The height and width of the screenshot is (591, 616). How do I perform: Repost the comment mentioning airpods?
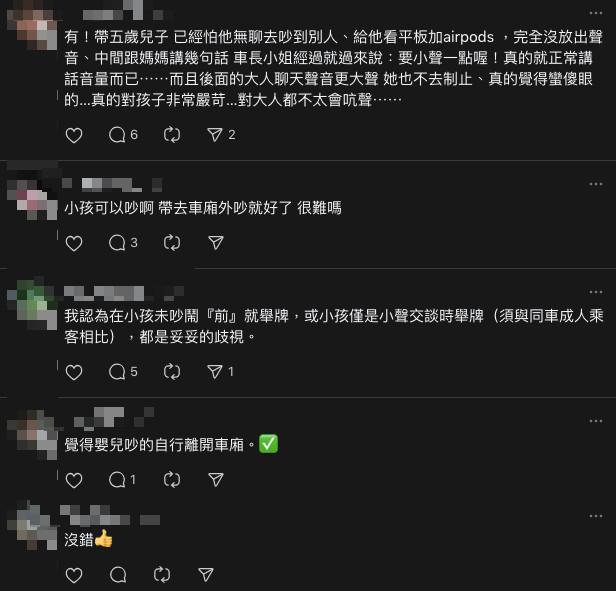(172, 135)
